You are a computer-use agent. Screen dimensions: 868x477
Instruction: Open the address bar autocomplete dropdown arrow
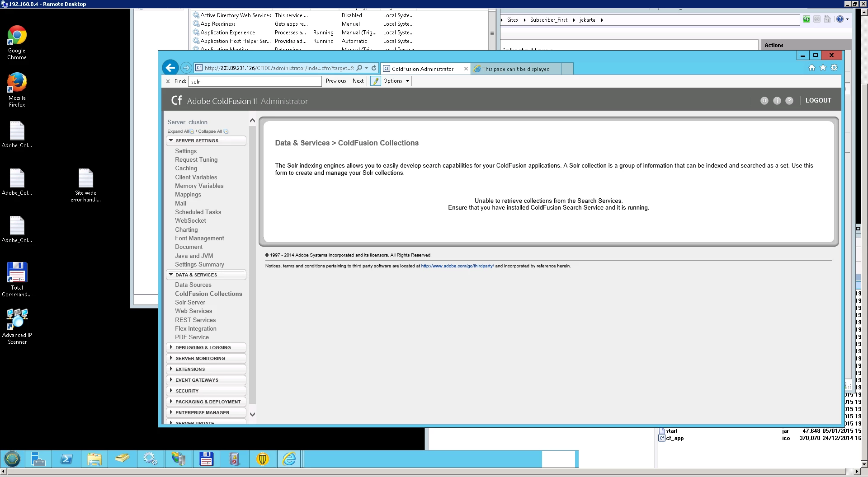(x=366, y=68)
